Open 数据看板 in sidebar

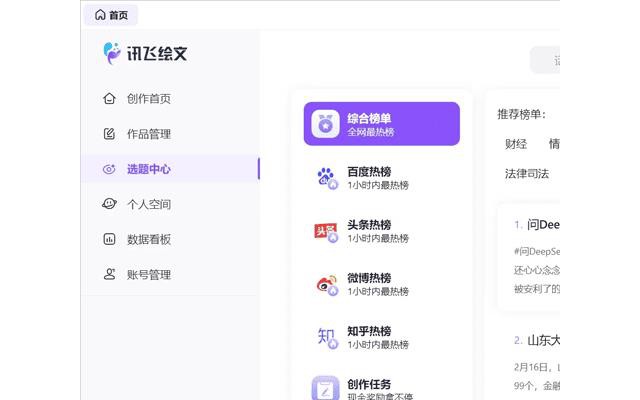(149, 239)
